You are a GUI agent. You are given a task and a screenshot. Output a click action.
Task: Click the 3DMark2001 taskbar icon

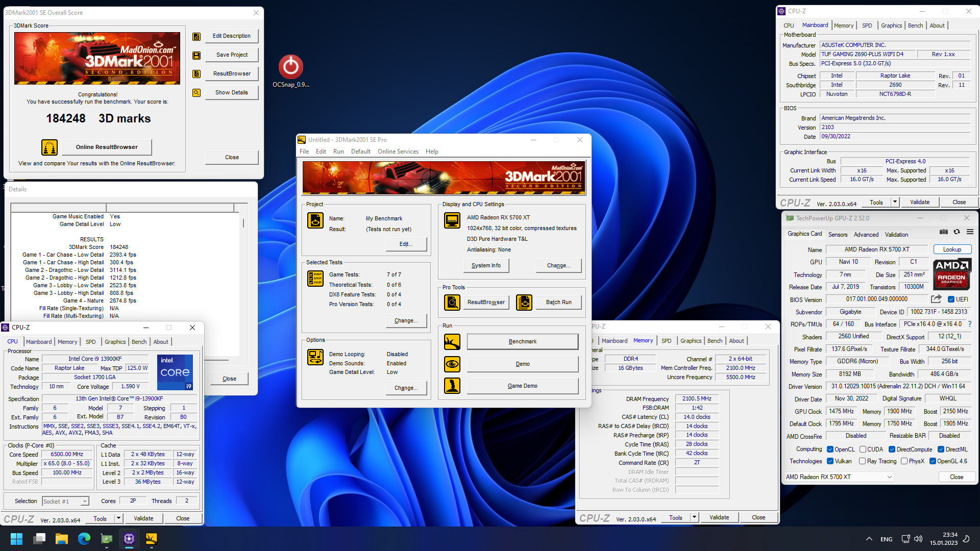(x=152, y=539)
